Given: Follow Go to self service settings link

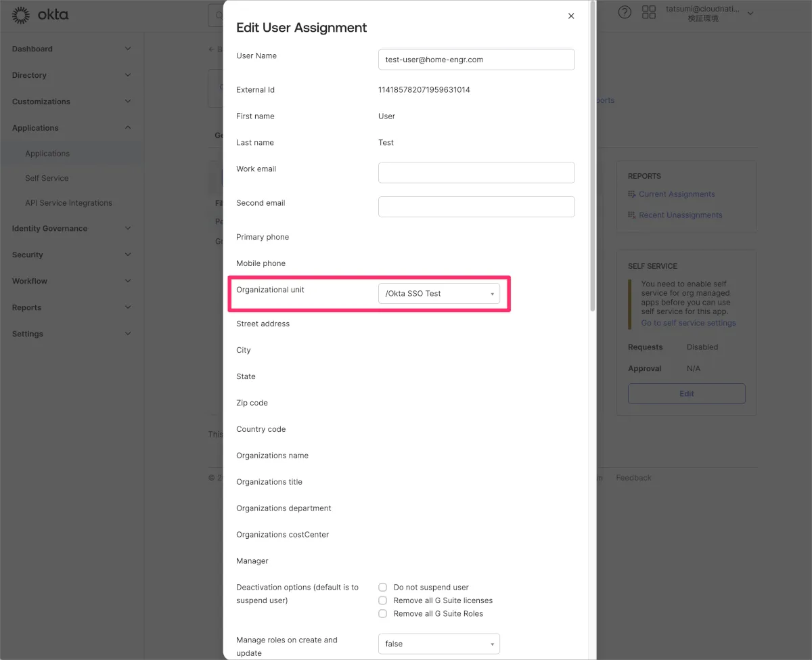Looking at the screenshot, I should tap(688, 323).
